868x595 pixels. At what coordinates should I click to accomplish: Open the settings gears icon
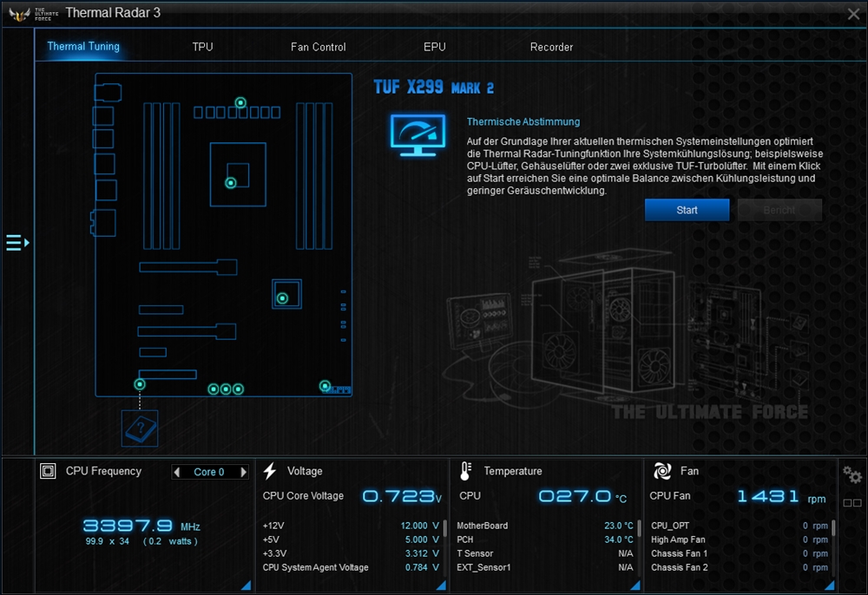(852, 474)
